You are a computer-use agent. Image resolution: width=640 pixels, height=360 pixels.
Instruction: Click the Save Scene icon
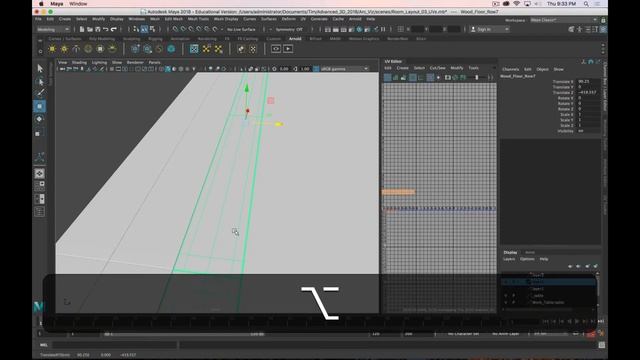pos(98,29)
